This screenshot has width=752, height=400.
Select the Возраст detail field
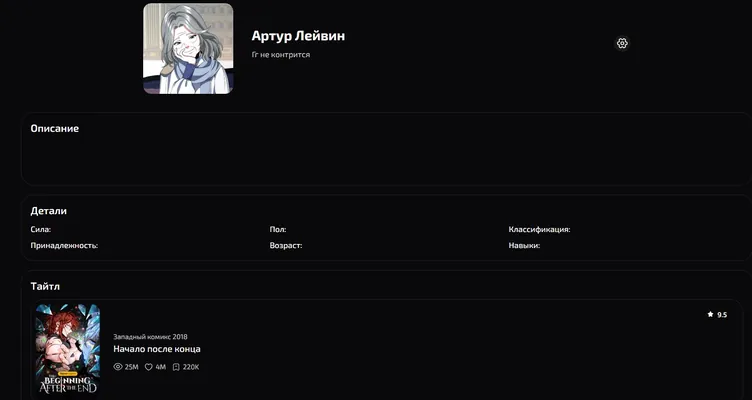(286, 246)
